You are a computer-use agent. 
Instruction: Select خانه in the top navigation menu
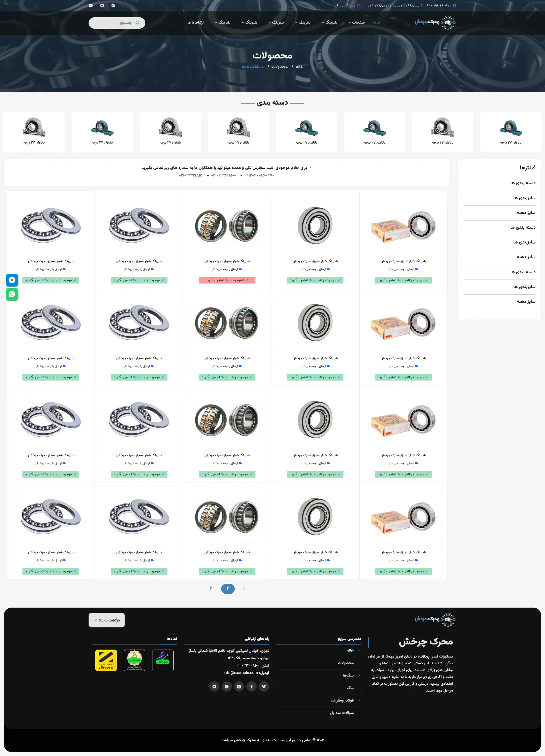(x=377, y=22)
